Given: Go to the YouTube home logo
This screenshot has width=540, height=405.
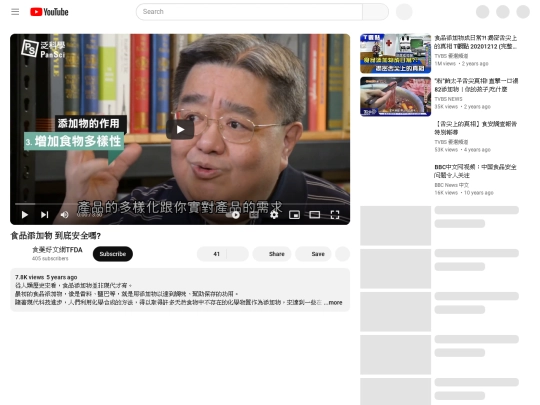Looking at the screenshot, I should (x=49, y=12).
